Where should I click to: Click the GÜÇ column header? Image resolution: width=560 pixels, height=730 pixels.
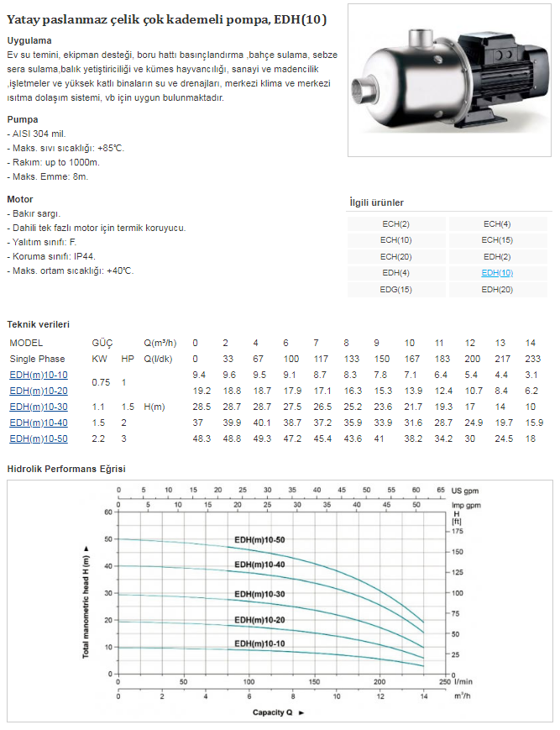tap(102, 343)
